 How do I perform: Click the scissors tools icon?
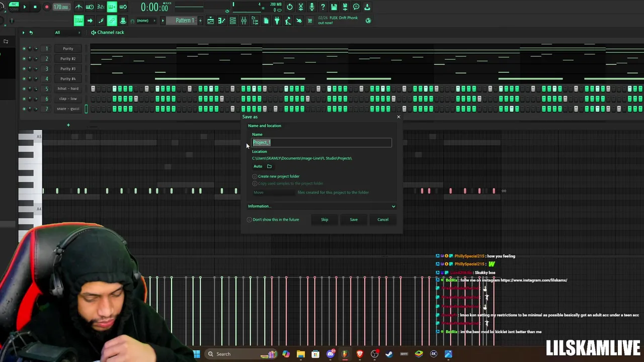[300, 7]
